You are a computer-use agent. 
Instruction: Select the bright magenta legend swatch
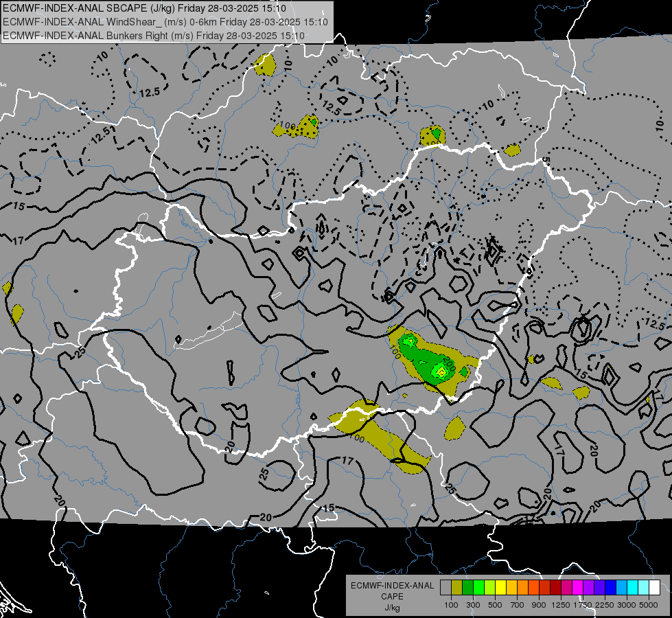click(578, 588)
